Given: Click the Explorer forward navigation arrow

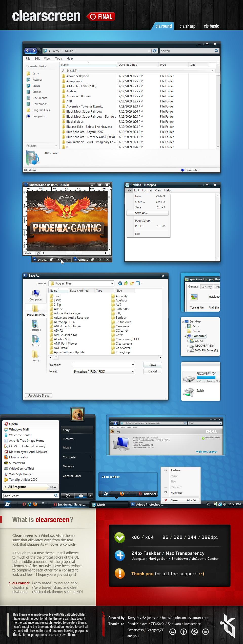Looking at the screenshot, I should [34, 51].
